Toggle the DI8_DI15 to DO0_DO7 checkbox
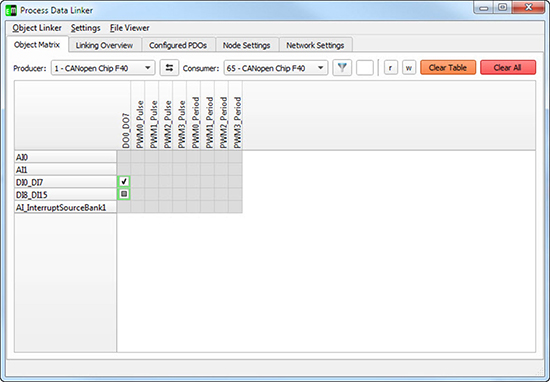 (124, 194)
